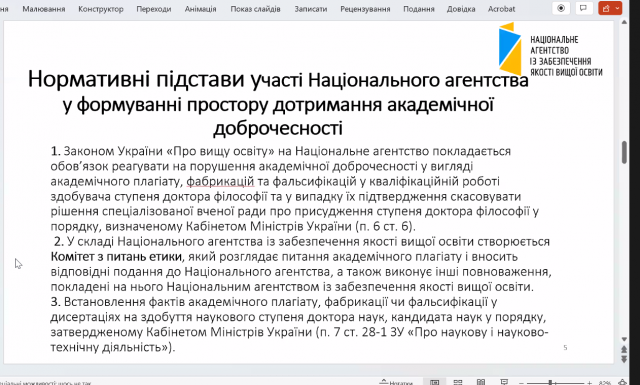This screenshot has height=385, width=640.
Task: Switch to the Рецензування tab
Action: coord(365,9)
